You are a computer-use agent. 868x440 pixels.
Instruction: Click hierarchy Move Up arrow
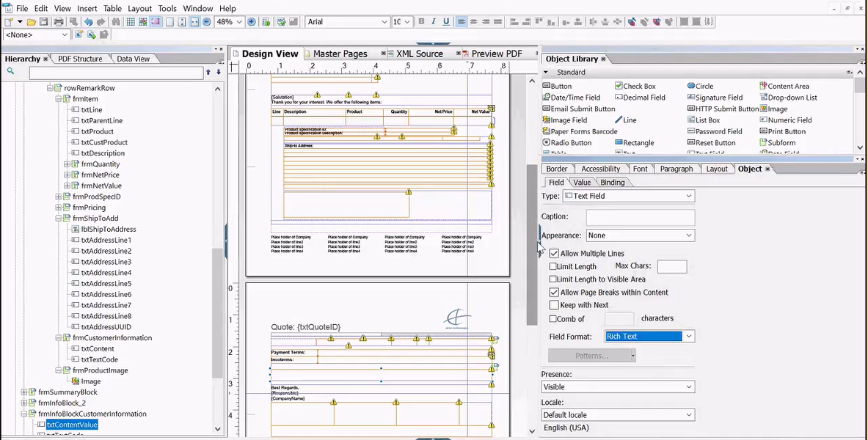click(x=208, y=72)
